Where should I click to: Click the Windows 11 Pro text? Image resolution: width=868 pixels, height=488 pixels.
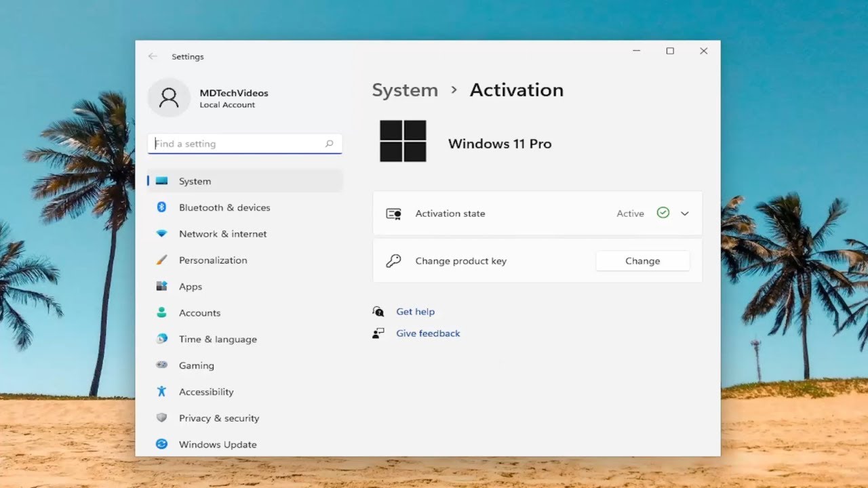coord(500,144)
